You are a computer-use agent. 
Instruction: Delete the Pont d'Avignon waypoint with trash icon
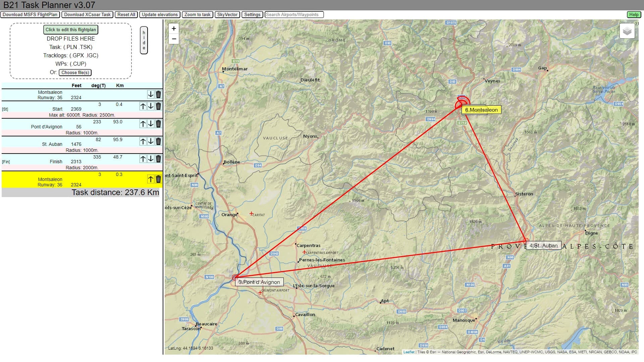click(x=158, y=124)
